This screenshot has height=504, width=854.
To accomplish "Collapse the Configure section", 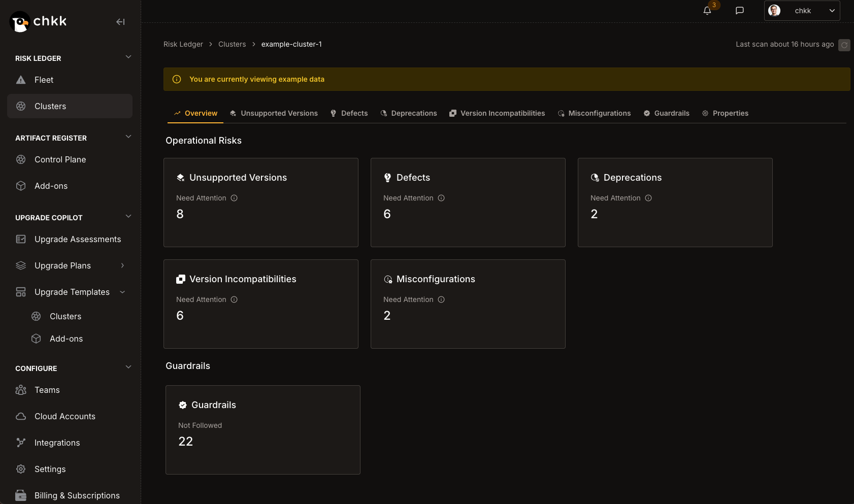I will pos(128,367).
